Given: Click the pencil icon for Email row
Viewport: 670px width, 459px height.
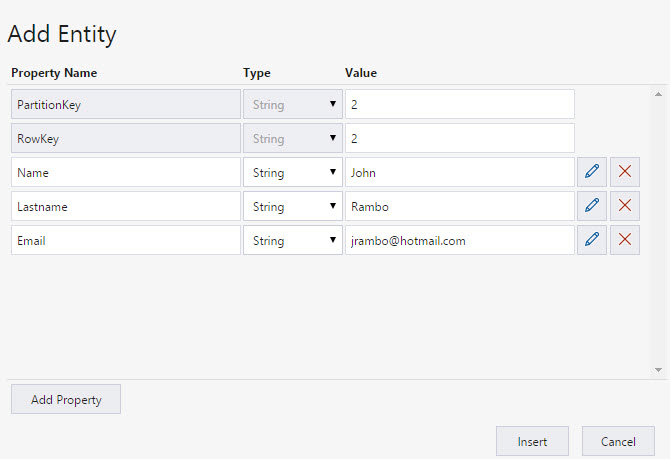Looking at the screenshot, I should (x=591, y=240).
